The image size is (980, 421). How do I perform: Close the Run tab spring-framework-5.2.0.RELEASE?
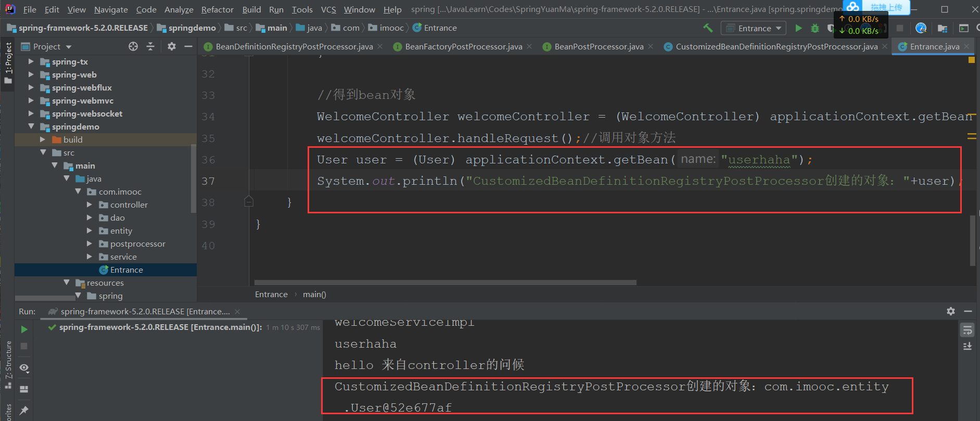coord(237,311)
